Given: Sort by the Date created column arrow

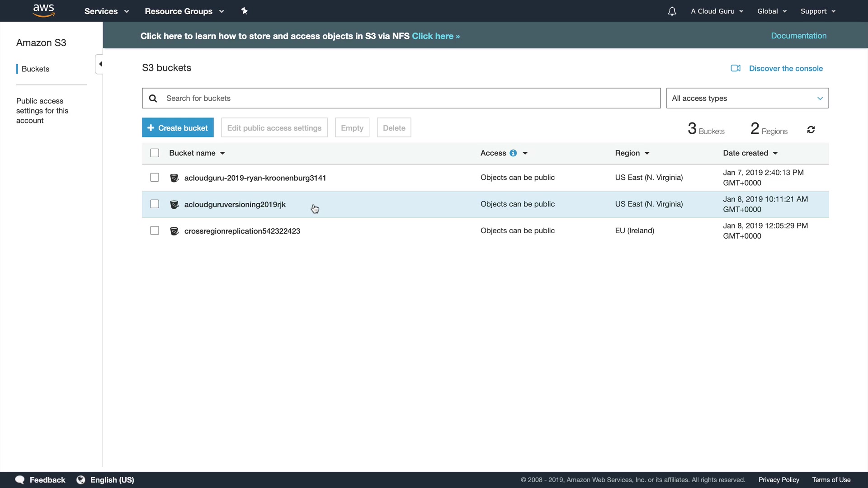Looking at the screenshot, I should (775, 153).
